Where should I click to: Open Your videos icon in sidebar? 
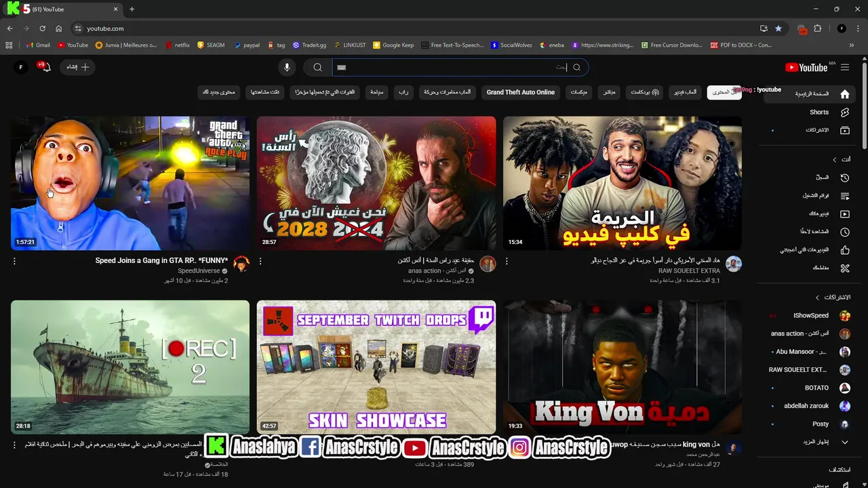tap(844, 213)
